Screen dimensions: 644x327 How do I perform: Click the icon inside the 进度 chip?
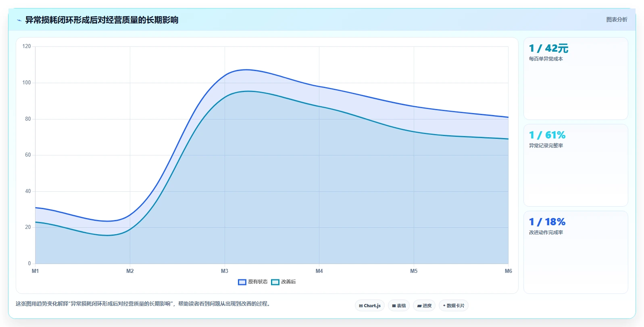pos(419,306)
